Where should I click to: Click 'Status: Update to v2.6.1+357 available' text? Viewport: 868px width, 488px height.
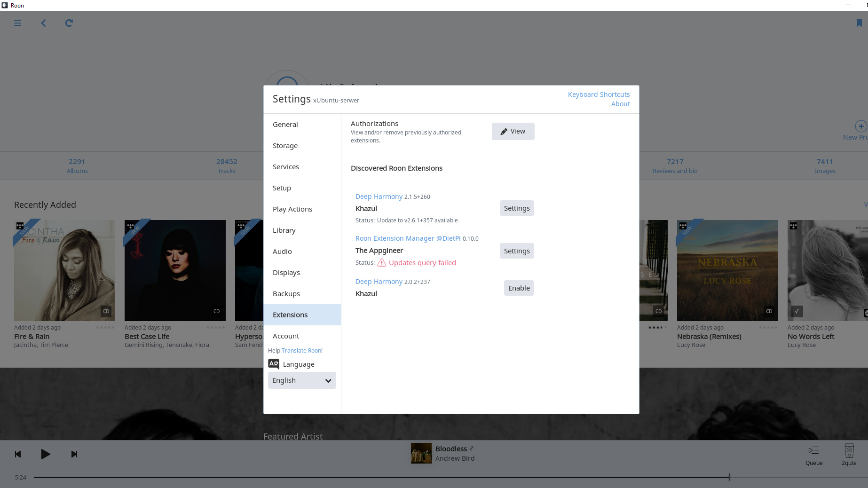click(407, 220)
